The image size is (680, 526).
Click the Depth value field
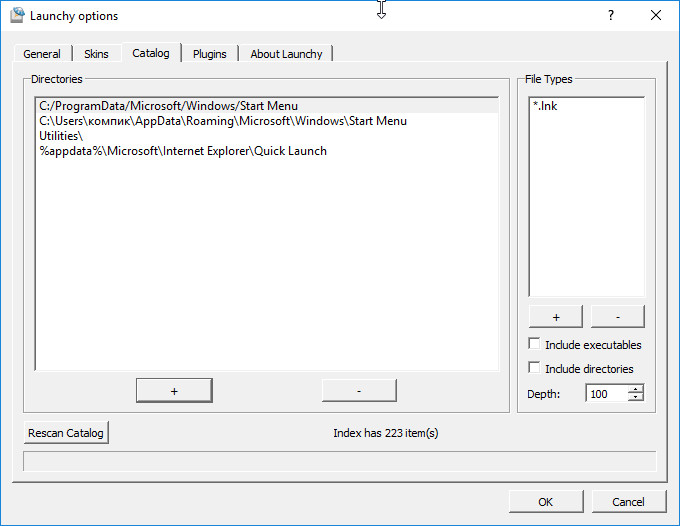click(607, 394)
